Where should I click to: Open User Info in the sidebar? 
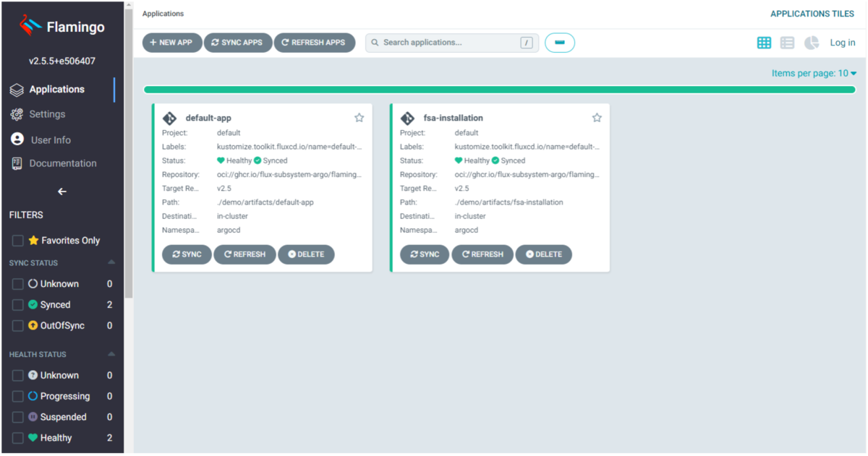(x=51, y=140)
